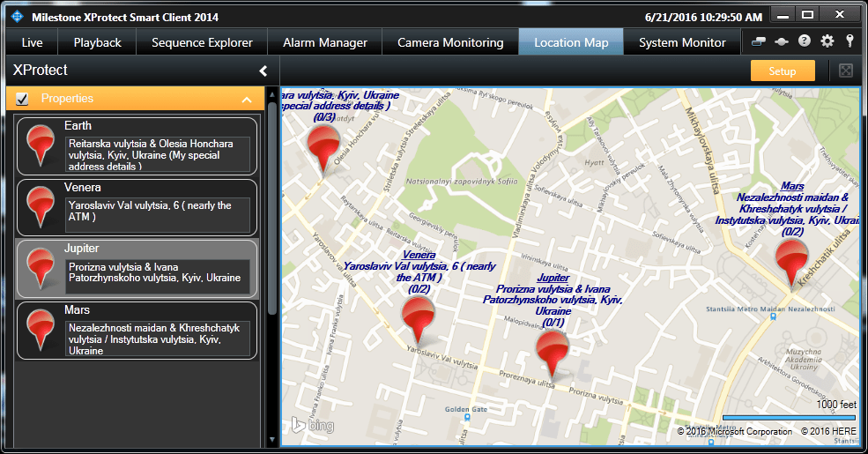Click Maidan Nezalezhnosti metro icon on map
Screen dimensions: 868x454
coord(773,316)
